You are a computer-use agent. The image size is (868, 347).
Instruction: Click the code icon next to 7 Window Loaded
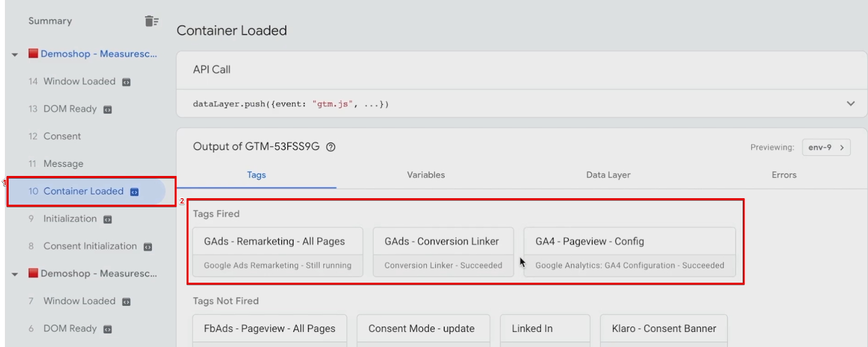tap(126, 302)
